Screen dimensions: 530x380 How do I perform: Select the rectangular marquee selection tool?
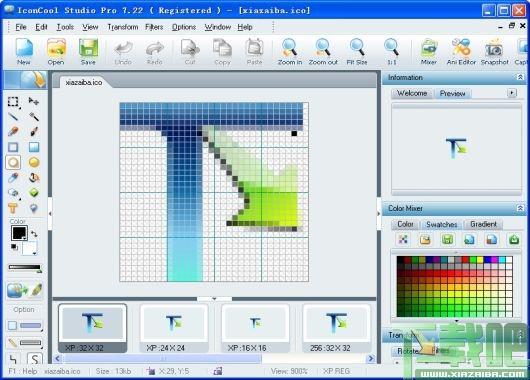click(13, 102)
